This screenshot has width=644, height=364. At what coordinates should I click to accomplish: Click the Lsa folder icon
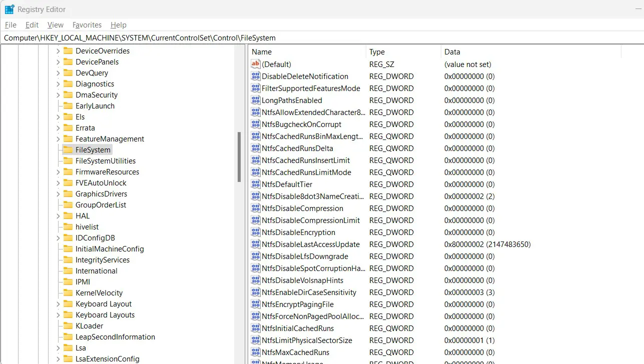pyautogui.click(x=68, y=348)
